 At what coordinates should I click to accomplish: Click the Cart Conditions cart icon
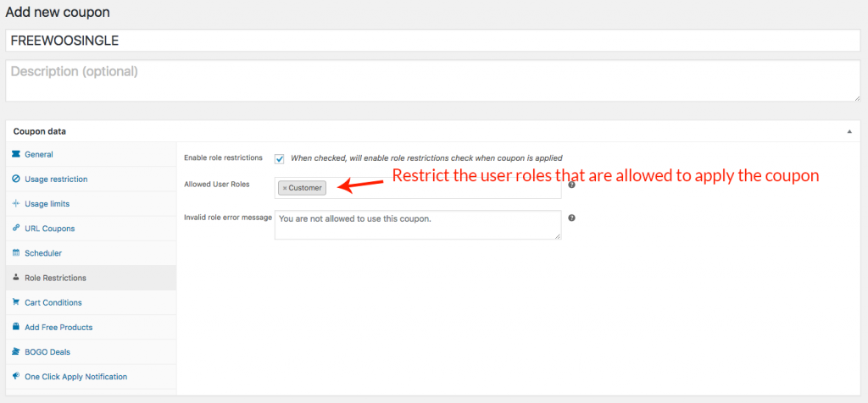15,302
